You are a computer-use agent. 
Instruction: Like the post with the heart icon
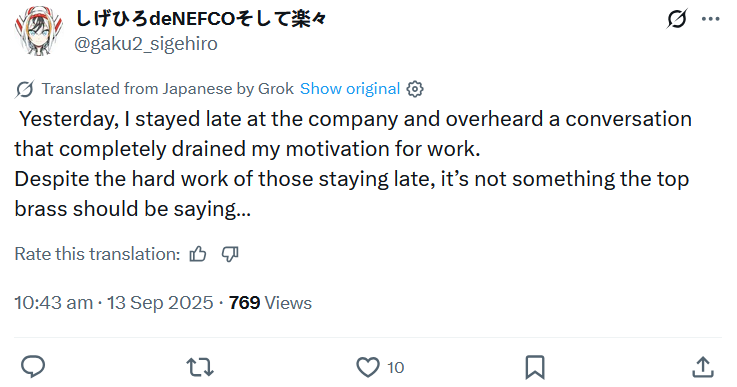click(x=368, y=367)
